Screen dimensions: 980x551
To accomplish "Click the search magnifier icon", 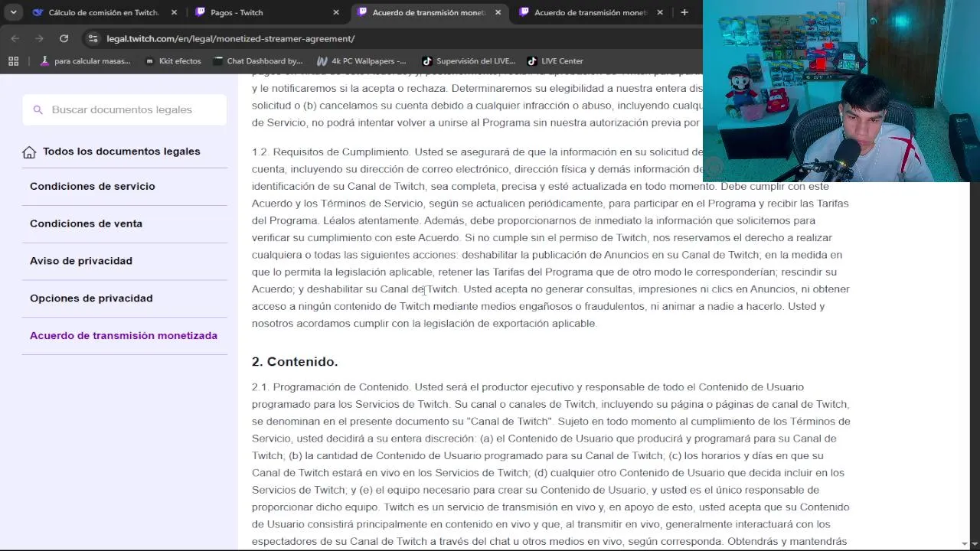I will (38, 110).
